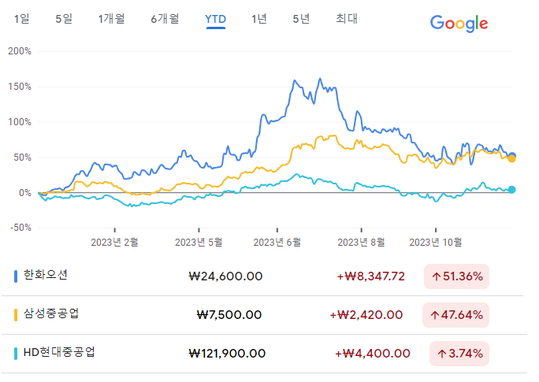Click the 2023년 5월 axis label
This screenshot has width=539, height=382.
(x=199, y=242)
